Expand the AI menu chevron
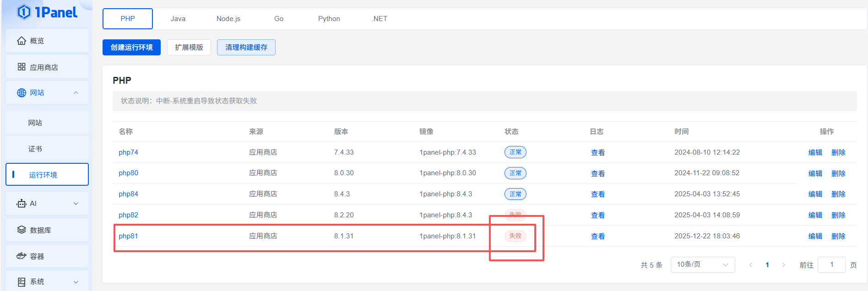The width and height of the screenshot is (868, 291). tap(76, 204)
